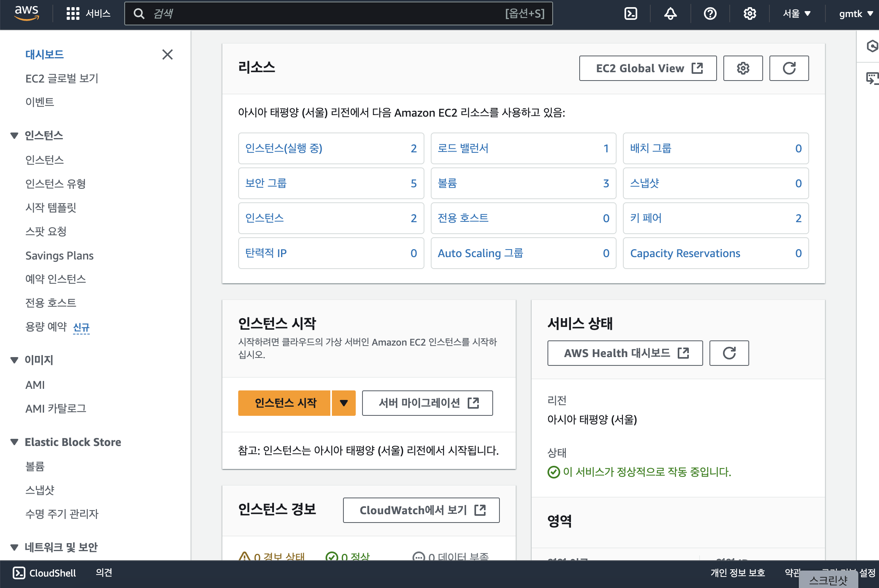Open the 탄력적 IP resource card

point(331,253)
